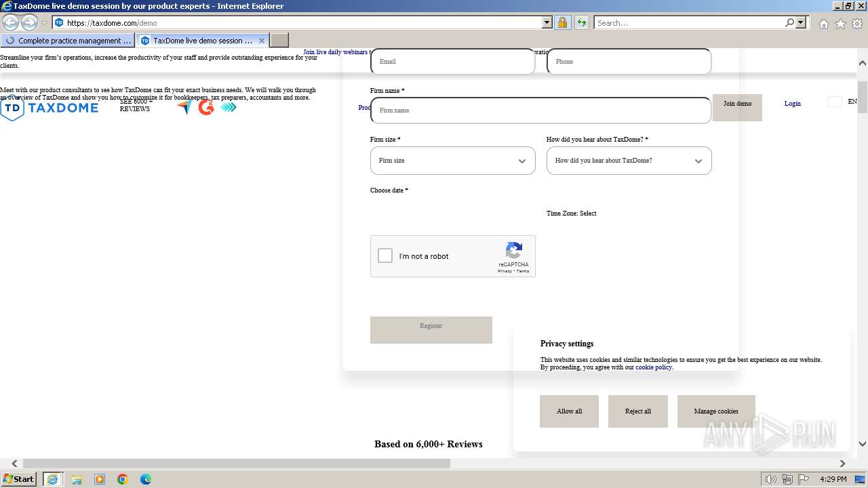
Task: Click the volume speaker tray icon
Action: point(771,479)
